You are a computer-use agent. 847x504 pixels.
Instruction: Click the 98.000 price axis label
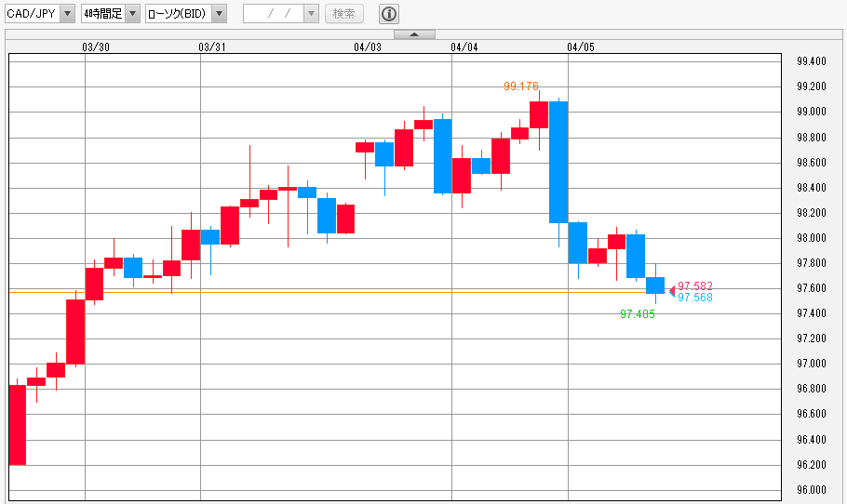(812, 237)
